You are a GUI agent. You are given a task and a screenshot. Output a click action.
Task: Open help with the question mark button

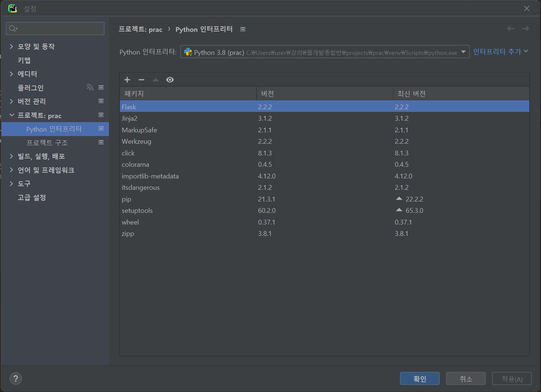(16, 378)
